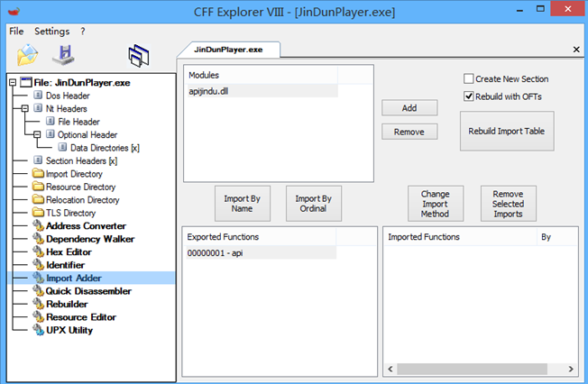Click the Resource Directory folder icon
588x384 pixels.
pos(38,187)
